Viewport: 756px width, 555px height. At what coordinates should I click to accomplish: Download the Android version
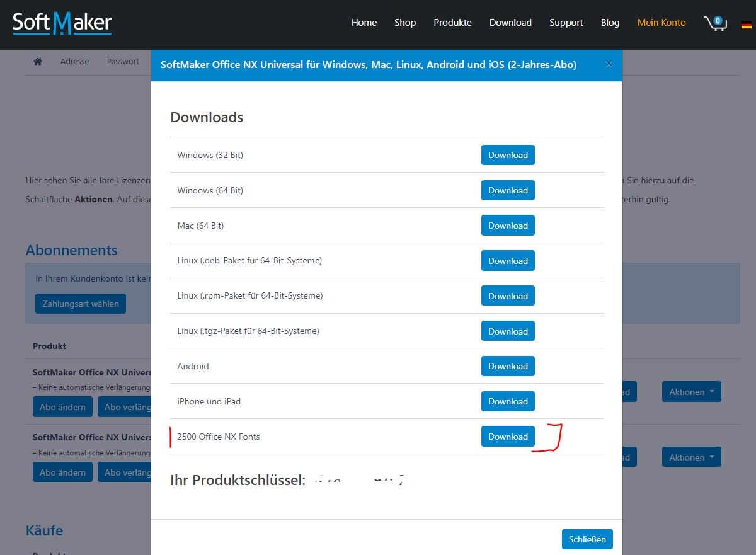508,366
